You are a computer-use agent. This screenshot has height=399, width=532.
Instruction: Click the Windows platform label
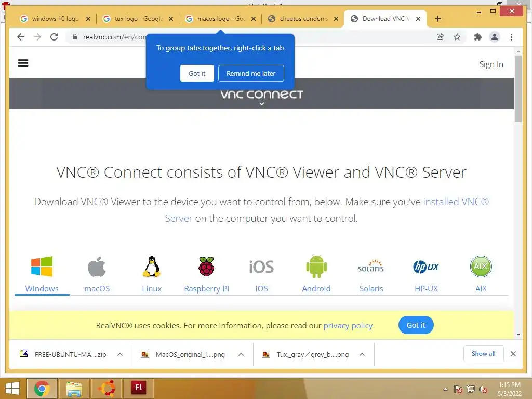tap(42, 288)
